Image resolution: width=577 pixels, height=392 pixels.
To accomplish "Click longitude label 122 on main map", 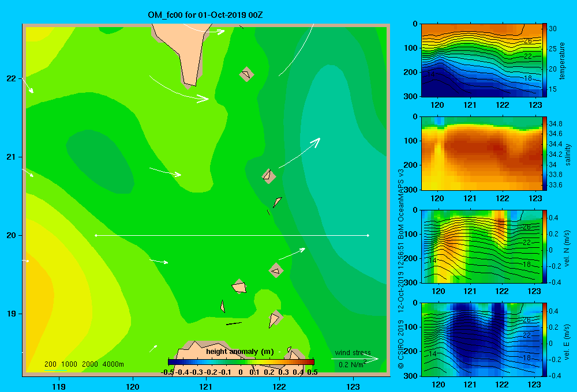I will pos(279,386).
